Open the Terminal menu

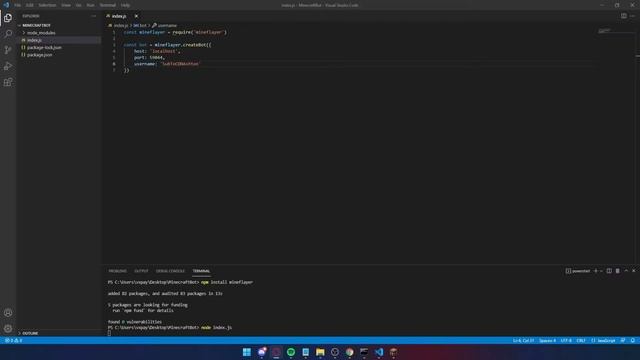108,5
